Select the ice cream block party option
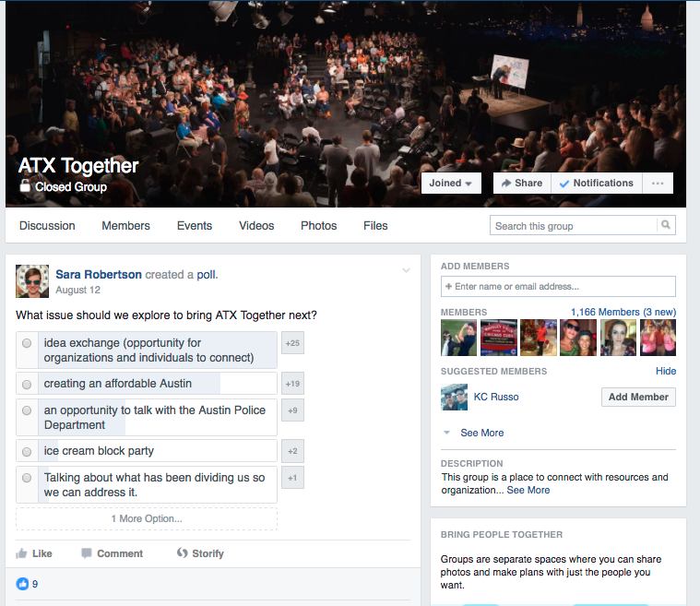 [27, 451]
